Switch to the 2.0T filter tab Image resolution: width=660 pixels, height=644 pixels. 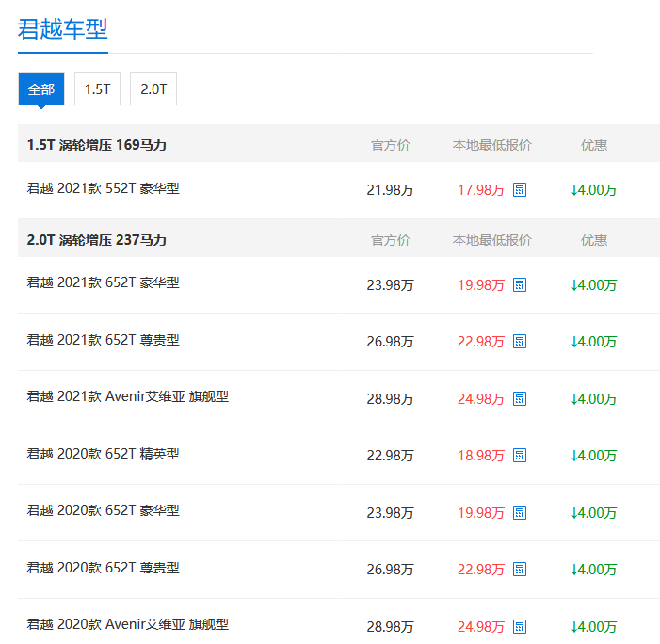point(153,89)
